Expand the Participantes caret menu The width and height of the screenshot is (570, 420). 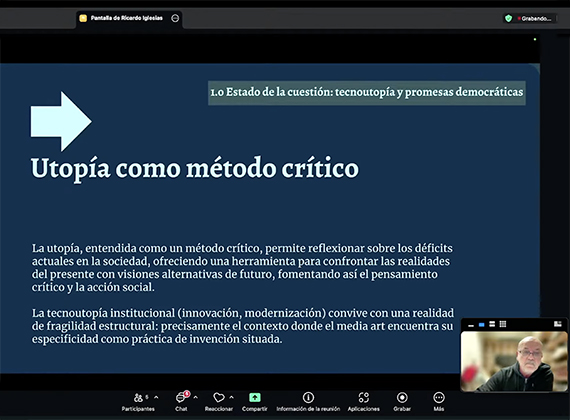click(156, 397)
